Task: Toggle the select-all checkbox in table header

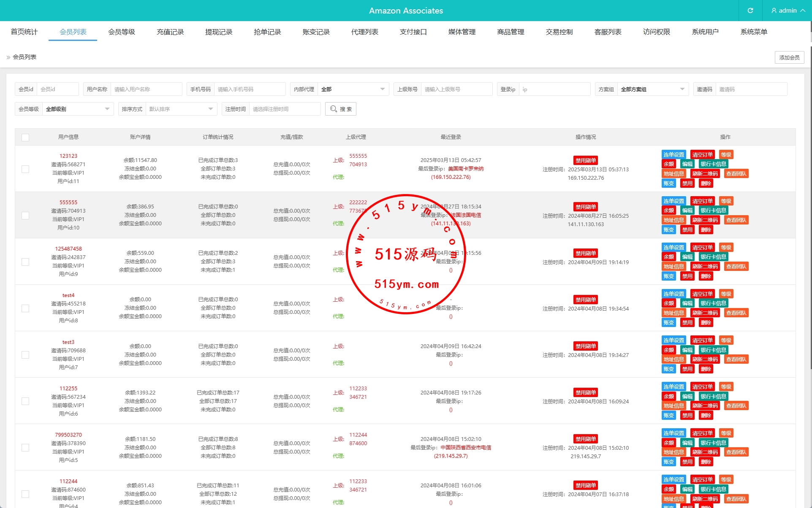Action: click(25, 137)
